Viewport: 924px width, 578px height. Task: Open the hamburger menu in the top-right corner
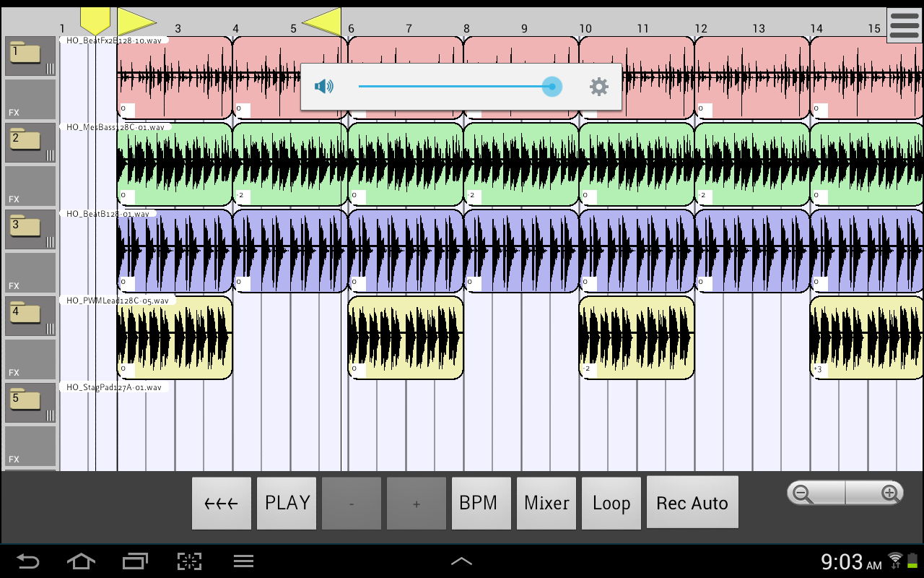pyautogui.click(x=903, y=24)
